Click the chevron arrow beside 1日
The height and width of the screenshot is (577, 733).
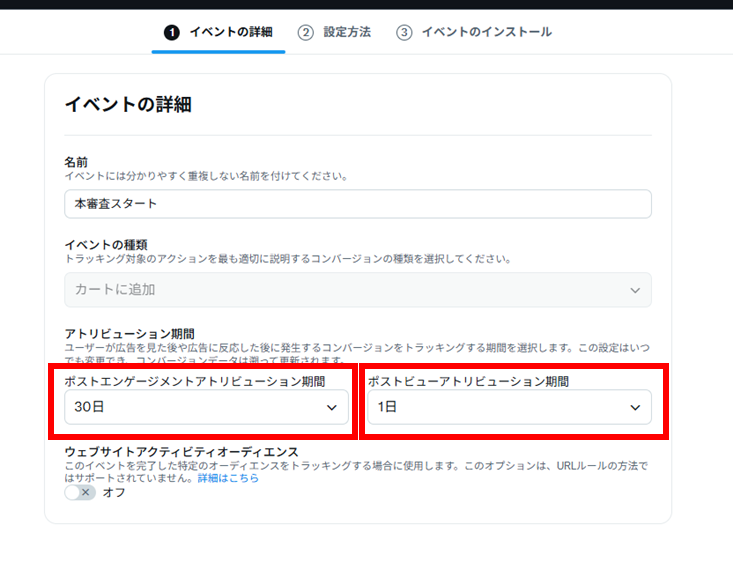coord(634,408)
